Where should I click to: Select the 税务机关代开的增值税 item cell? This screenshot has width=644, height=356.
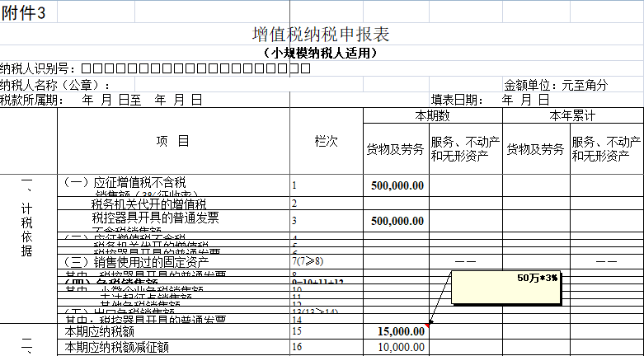[x=173, y=204]
